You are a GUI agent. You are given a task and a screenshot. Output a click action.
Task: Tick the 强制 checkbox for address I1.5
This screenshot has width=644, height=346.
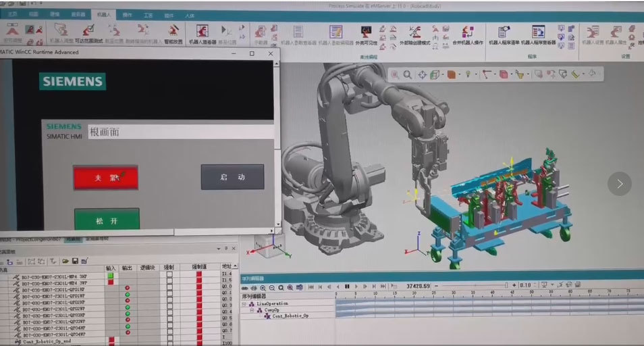point(169,281)
